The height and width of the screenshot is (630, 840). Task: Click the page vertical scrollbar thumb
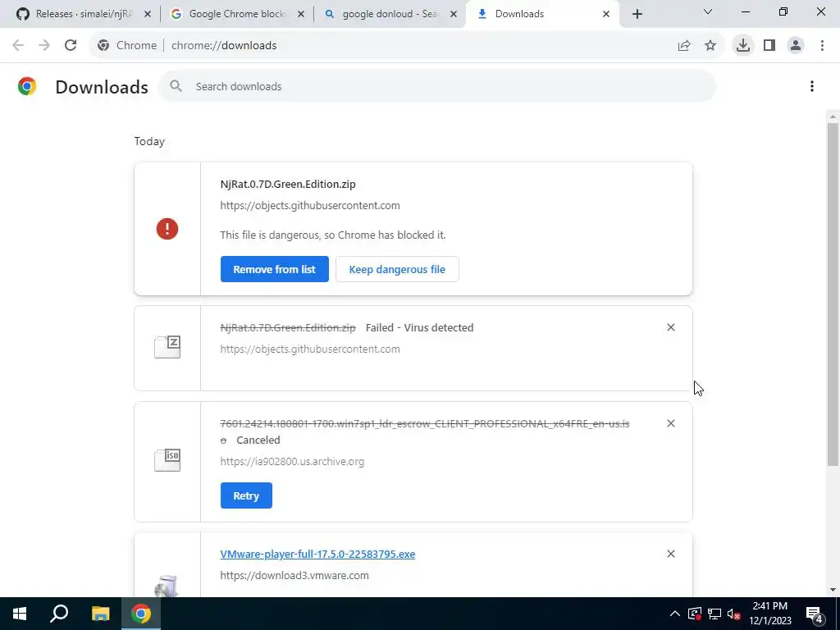833,294
